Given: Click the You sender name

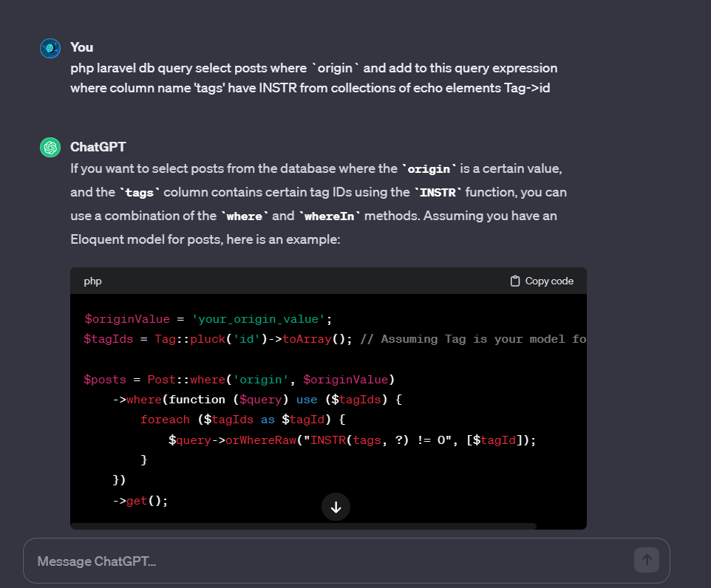Looking at the screenshot, I should pyautogui.click(x=81, y=47).
